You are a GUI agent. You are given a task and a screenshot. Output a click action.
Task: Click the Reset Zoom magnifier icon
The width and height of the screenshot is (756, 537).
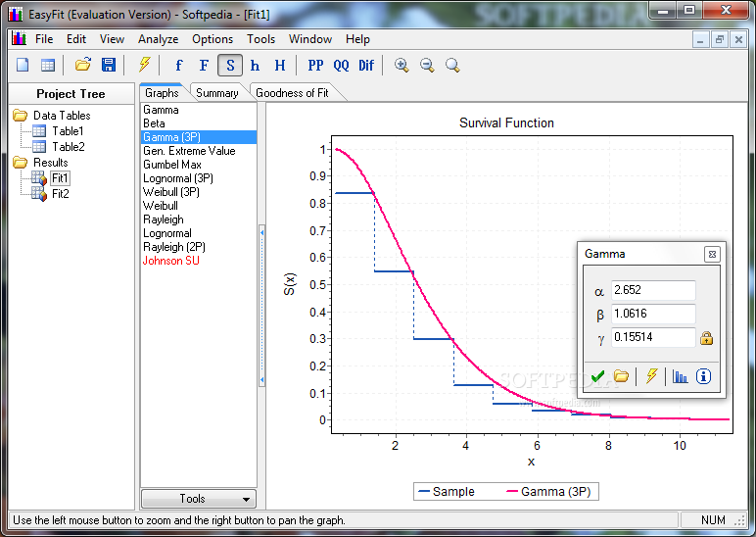pos(452,65)
